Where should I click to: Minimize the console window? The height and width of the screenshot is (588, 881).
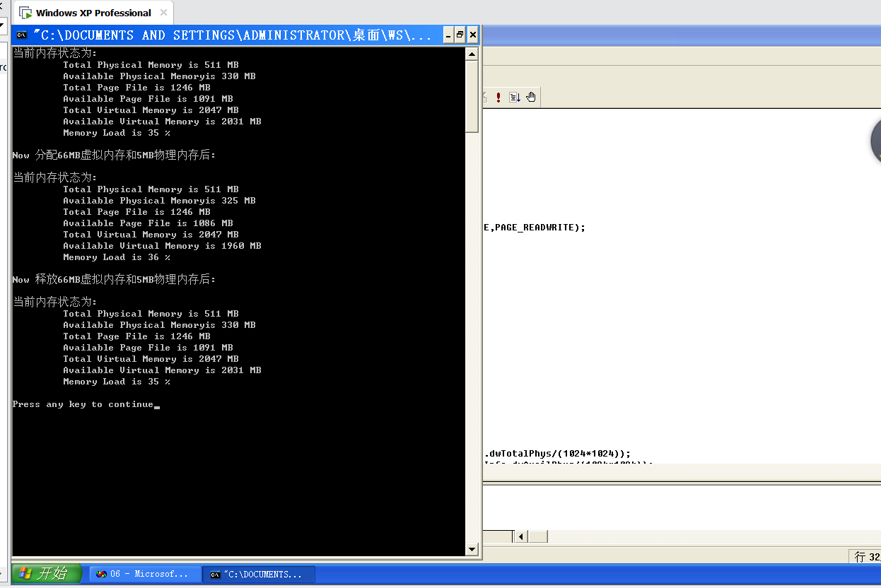click(x=448, y=35)
